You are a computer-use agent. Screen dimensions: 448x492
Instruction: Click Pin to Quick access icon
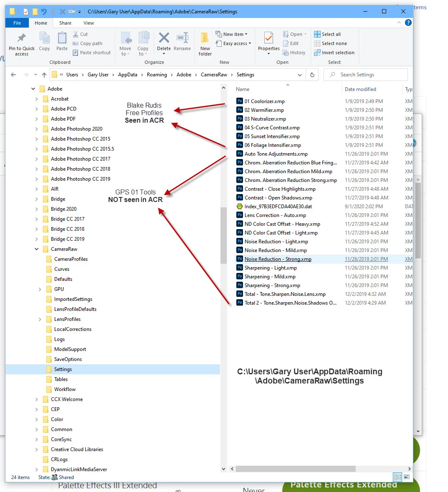(21, 38)
